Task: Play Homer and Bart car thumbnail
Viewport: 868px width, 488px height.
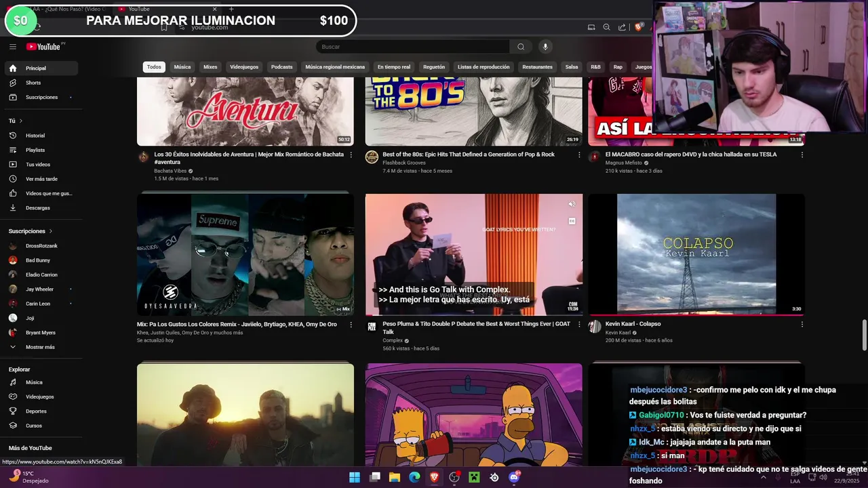Action: coord(473,415)
